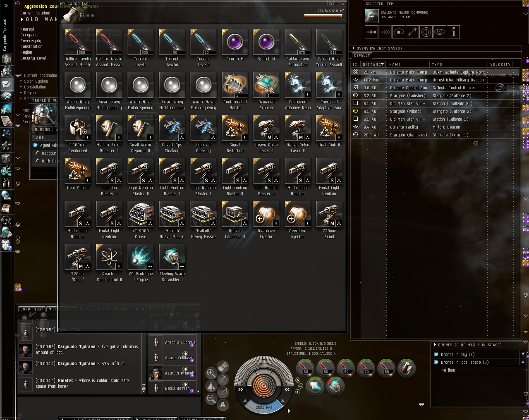Image resolution: width=529 pixels, height=420 pixels.
Task: Expand the ship HUD options triangle
Action: pyautogui.click(x=289, y=411)
